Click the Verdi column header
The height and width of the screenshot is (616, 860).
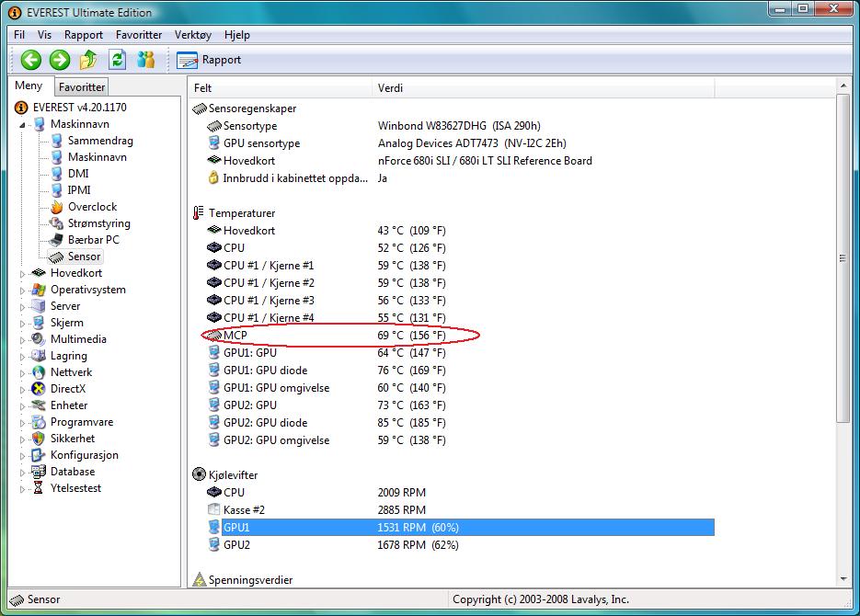tap(545, 87)
